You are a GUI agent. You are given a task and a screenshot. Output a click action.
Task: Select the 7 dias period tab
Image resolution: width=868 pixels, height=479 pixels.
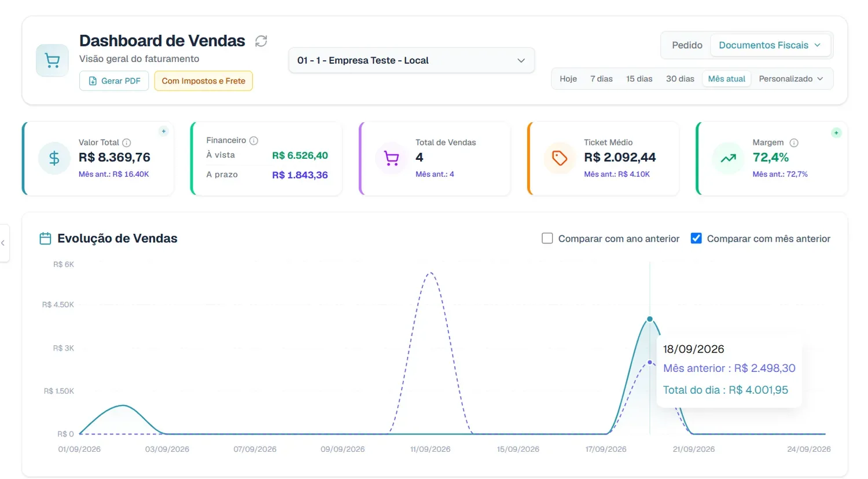coord(601,79)
